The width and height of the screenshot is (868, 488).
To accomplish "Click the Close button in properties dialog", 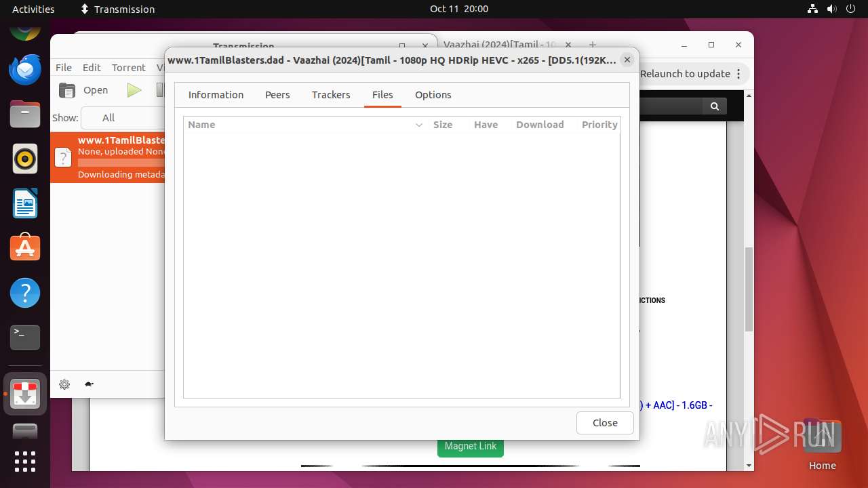I will (605, 423).
